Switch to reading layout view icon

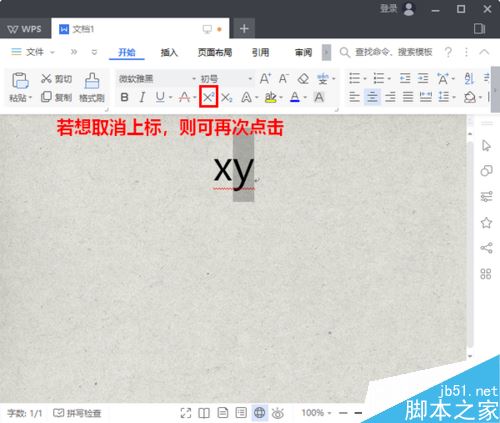click(204, 413)
